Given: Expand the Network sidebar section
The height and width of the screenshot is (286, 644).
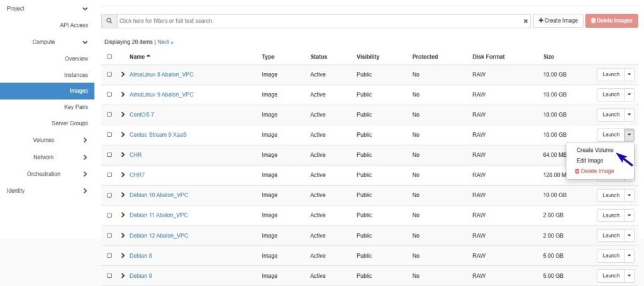Looking at the screenshot, I should pyautogui.click(x=85, y=157).
